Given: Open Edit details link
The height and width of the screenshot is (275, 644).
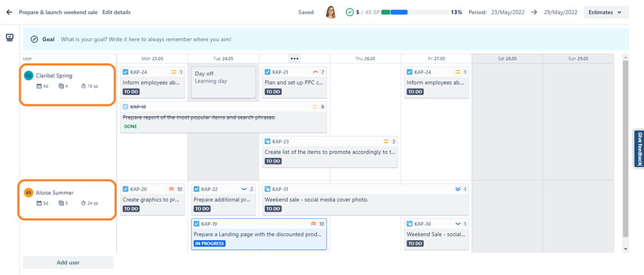Looking at the screenshot, I should (117, 12).
